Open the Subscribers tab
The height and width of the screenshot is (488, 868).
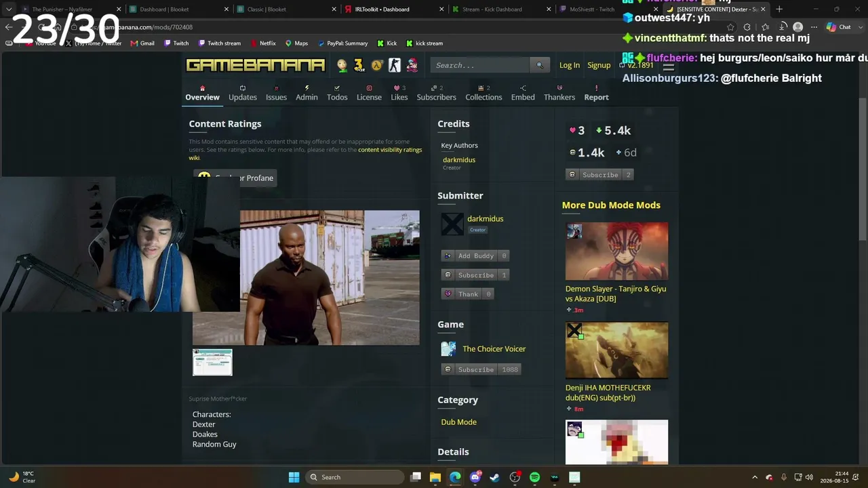tap(436, 93)
